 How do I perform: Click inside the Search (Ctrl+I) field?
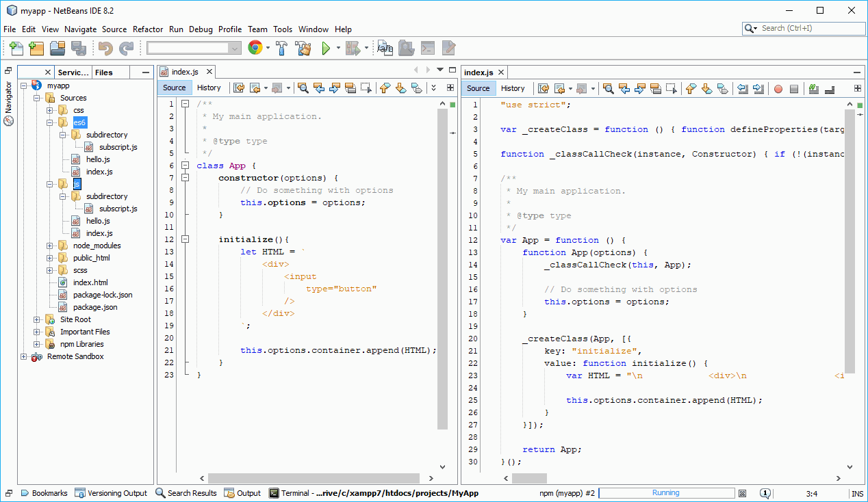tap(804, 29)
